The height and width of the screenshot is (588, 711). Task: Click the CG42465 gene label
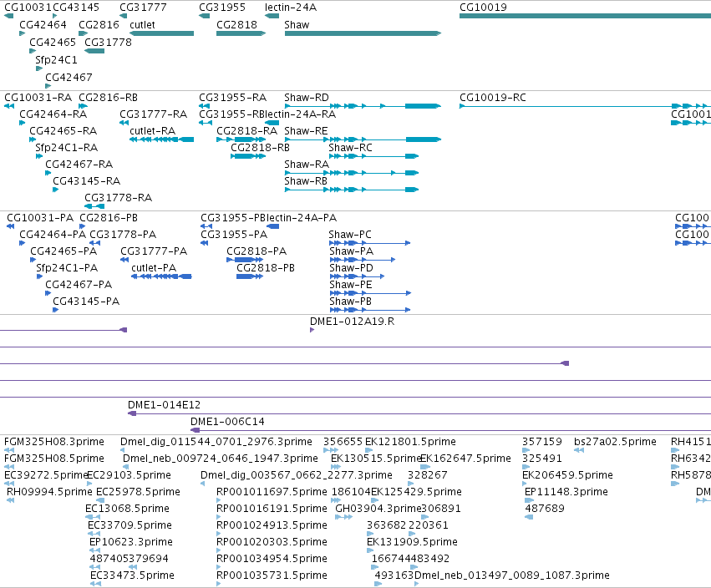(53, 42)
